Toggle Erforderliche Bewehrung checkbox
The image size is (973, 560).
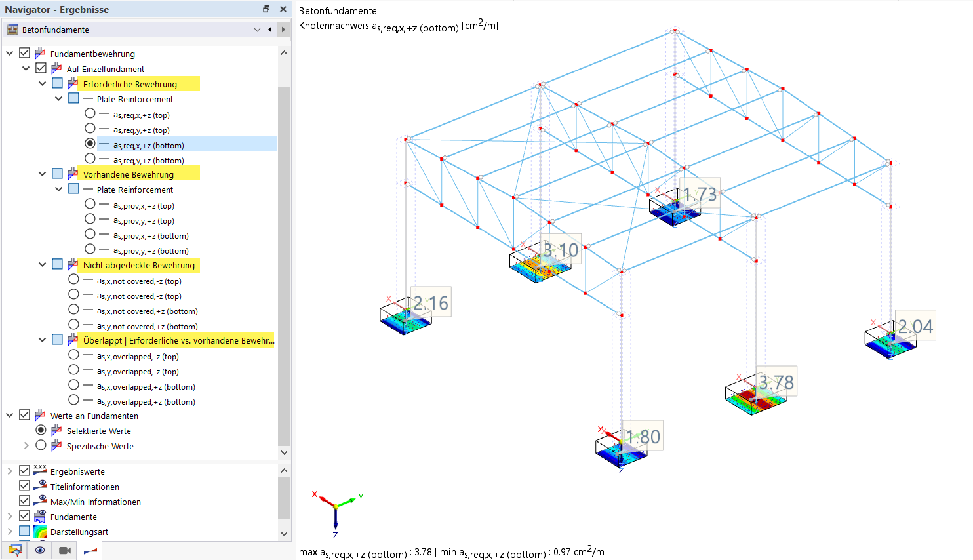point(58,83)
